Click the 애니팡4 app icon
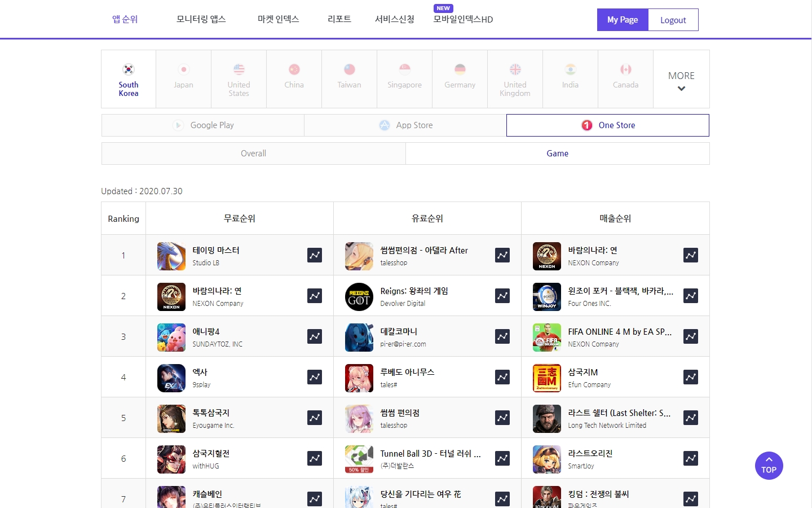This screenshot has width=812, height=508. click(171, 338)
